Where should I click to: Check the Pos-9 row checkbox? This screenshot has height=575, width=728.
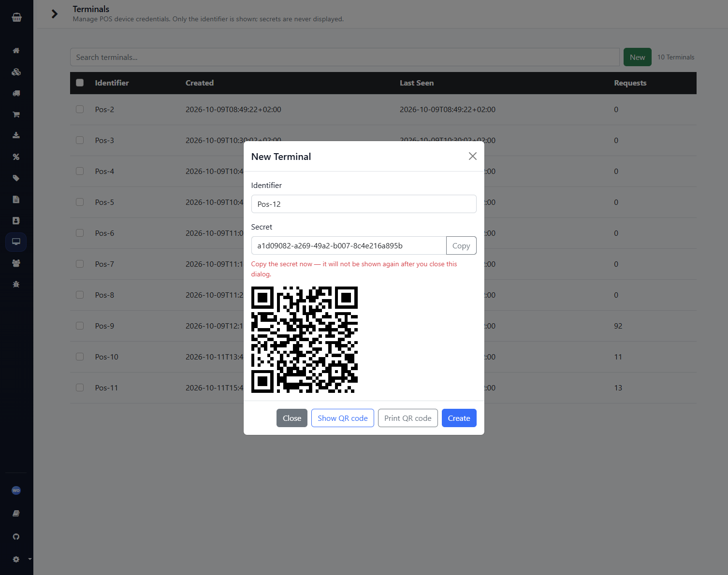point(80,326)
